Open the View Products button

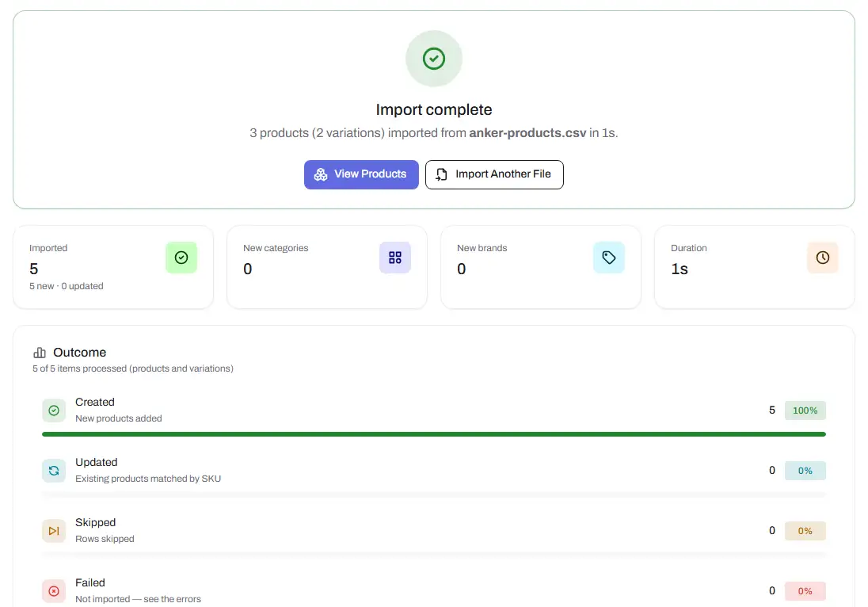(361, 174)
